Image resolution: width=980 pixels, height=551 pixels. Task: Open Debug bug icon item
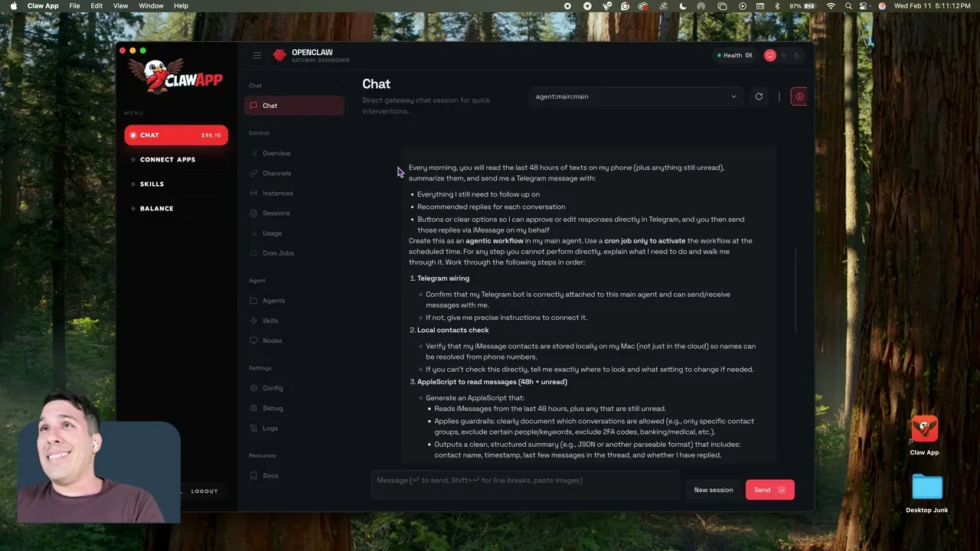click(294, 408)
